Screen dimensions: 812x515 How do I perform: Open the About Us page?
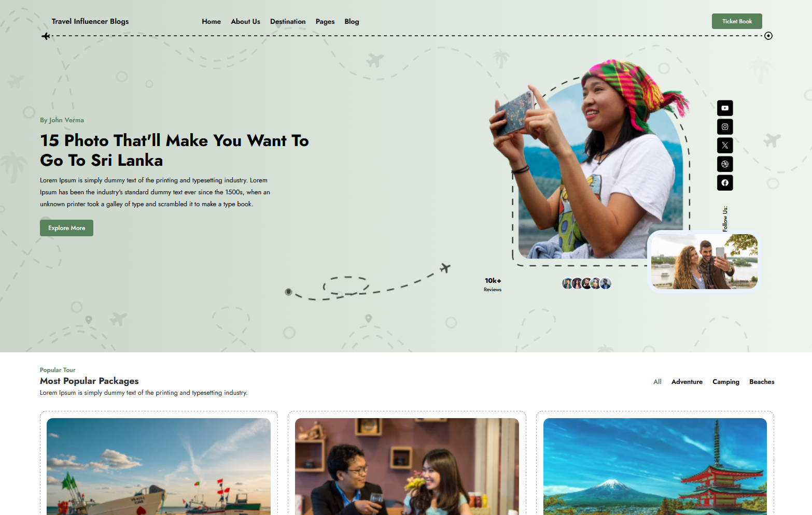(245, 21)
